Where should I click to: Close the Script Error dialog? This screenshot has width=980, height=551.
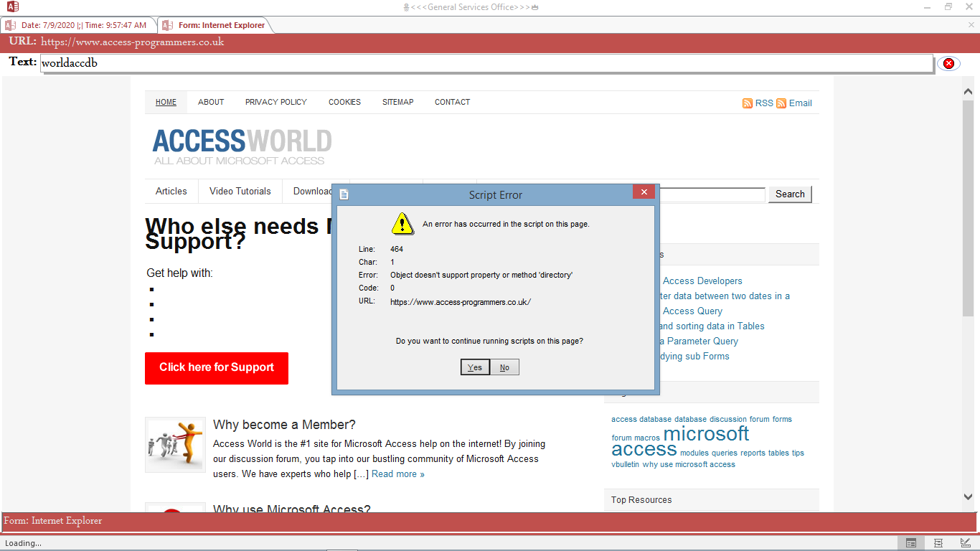(x=644, y=192)
